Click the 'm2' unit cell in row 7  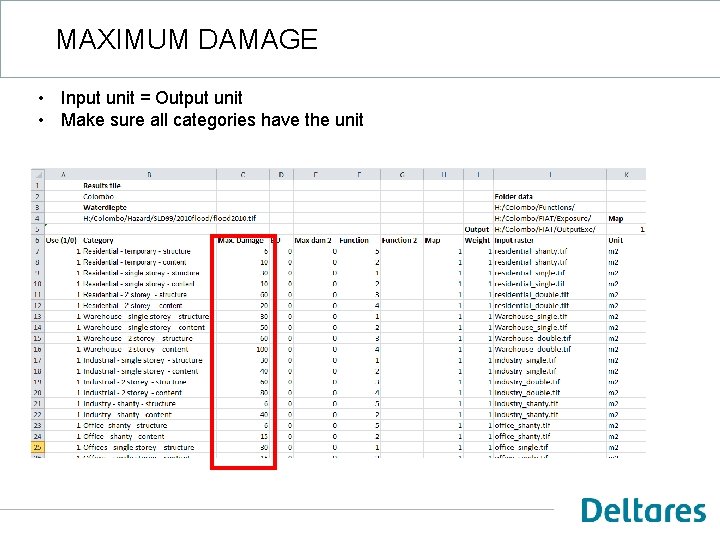(613, 251)
